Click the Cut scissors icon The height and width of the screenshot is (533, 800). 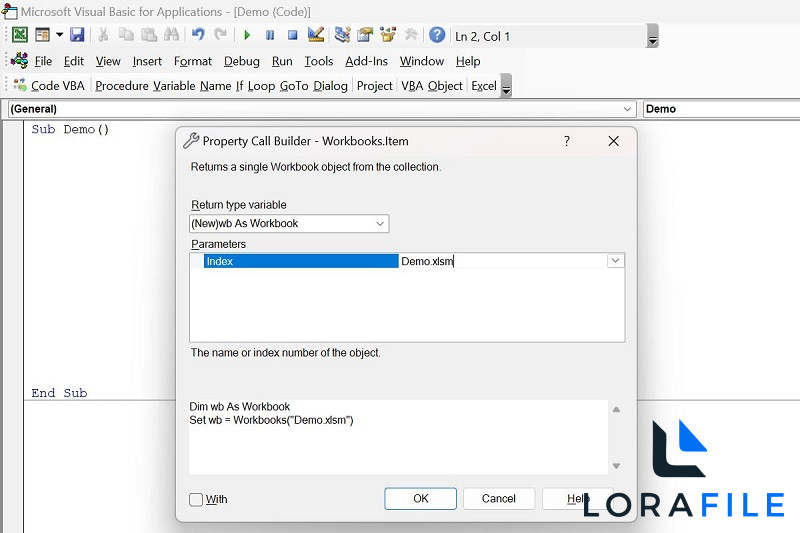coord(103,35)
